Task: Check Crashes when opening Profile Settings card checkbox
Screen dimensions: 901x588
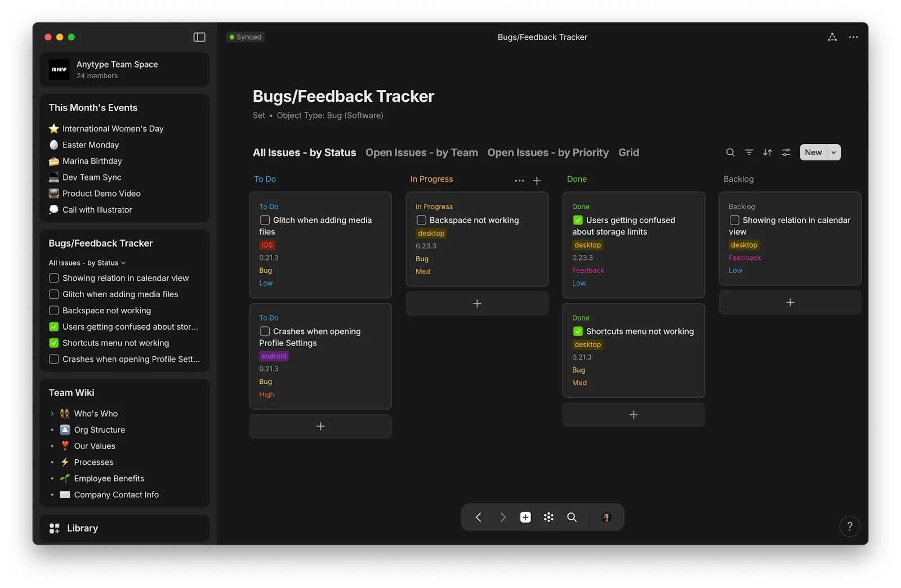Action: pos(265,331)
